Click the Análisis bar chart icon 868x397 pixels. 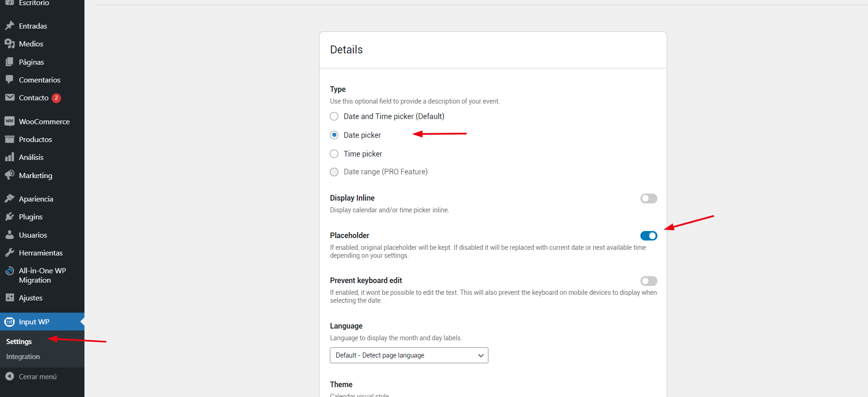[9, 157]
